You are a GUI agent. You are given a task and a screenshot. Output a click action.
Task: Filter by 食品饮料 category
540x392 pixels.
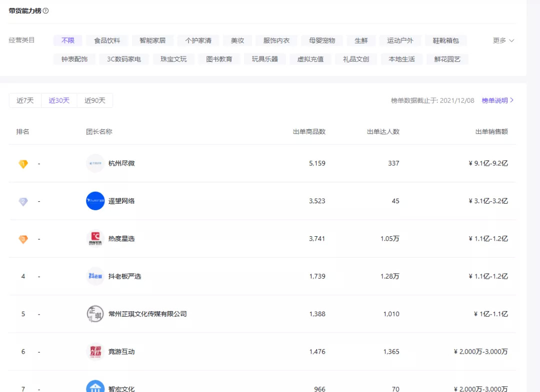pyautogui.click(x=107, y=40)
